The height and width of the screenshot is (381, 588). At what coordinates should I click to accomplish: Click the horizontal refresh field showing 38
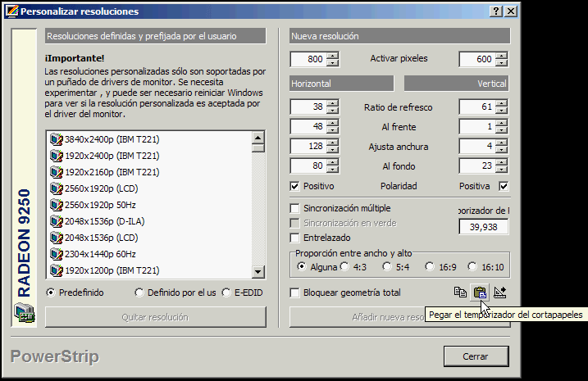(308, 107)
